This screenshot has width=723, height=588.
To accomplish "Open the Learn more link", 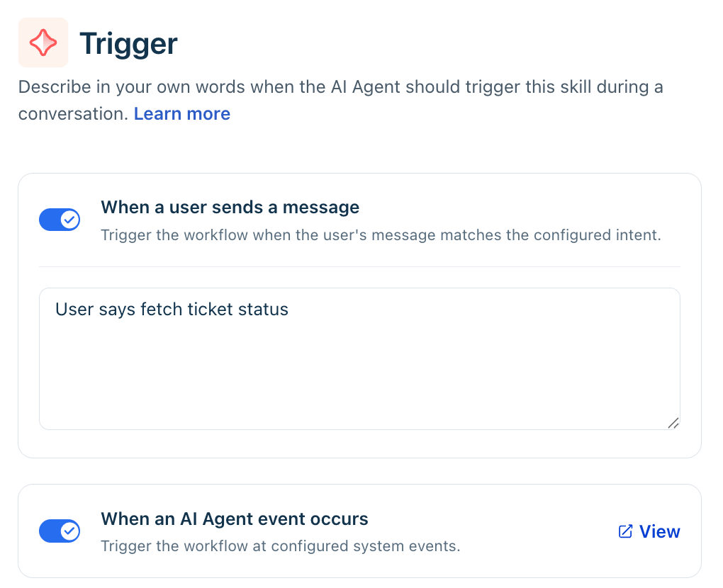I will pyautogui.click(x=181, y=114).
